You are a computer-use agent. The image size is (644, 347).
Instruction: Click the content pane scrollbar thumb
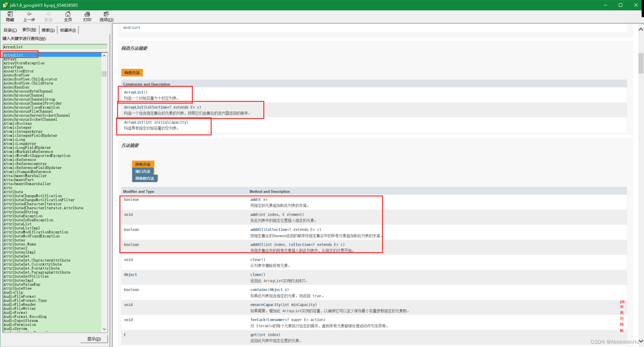coord(641,63)
